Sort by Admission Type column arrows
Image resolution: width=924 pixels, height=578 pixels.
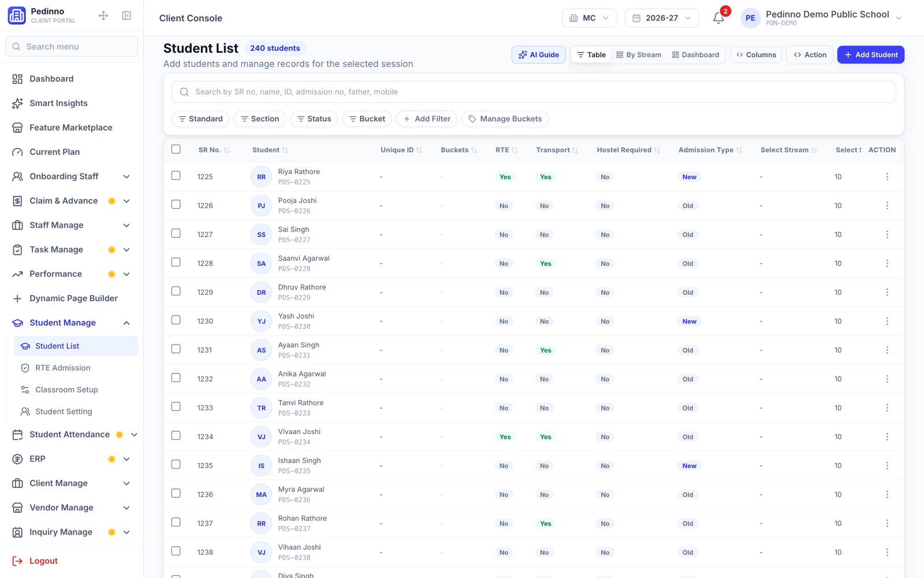pos(739,150)
